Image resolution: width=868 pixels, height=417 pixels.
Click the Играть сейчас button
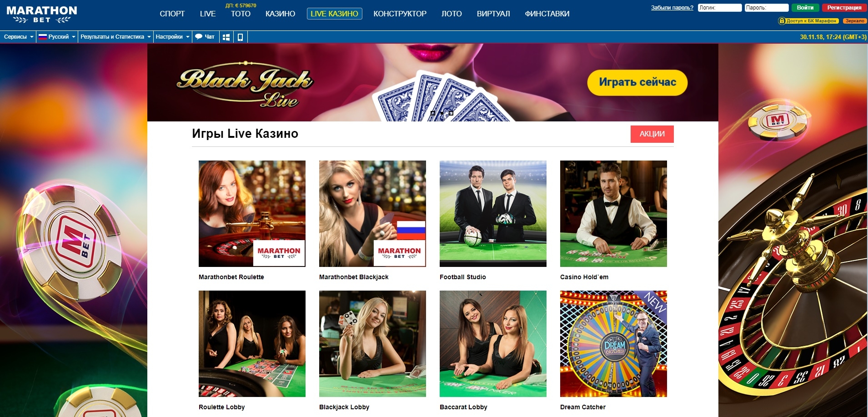pos(637,82)
